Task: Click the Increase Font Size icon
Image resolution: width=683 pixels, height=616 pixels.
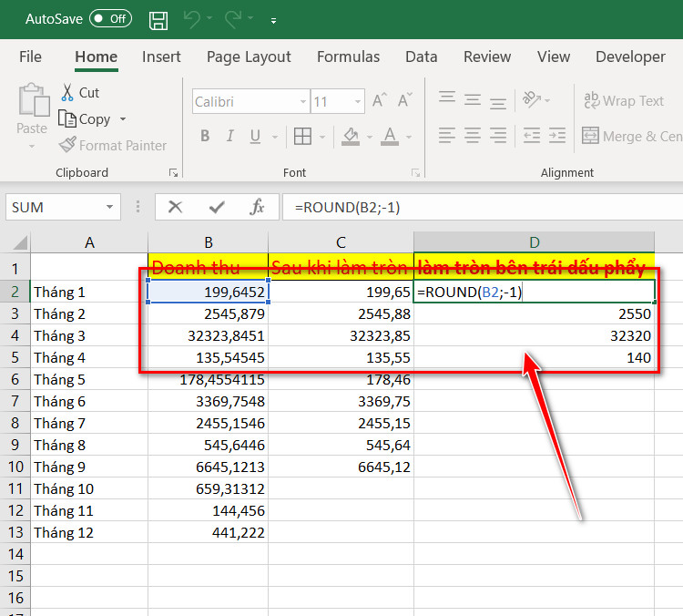Action: coord(379,101)
